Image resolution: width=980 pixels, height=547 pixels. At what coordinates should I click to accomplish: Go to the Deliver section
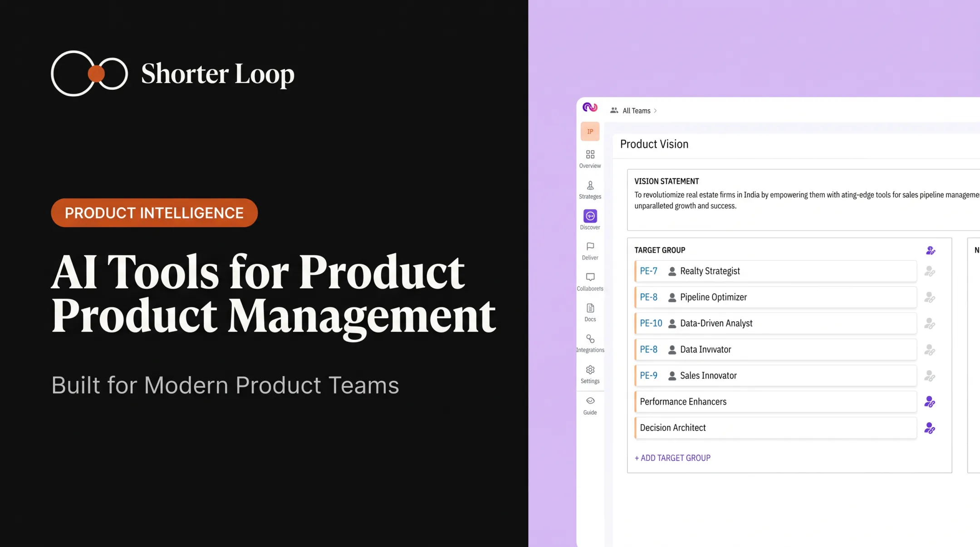click(590, 251)
